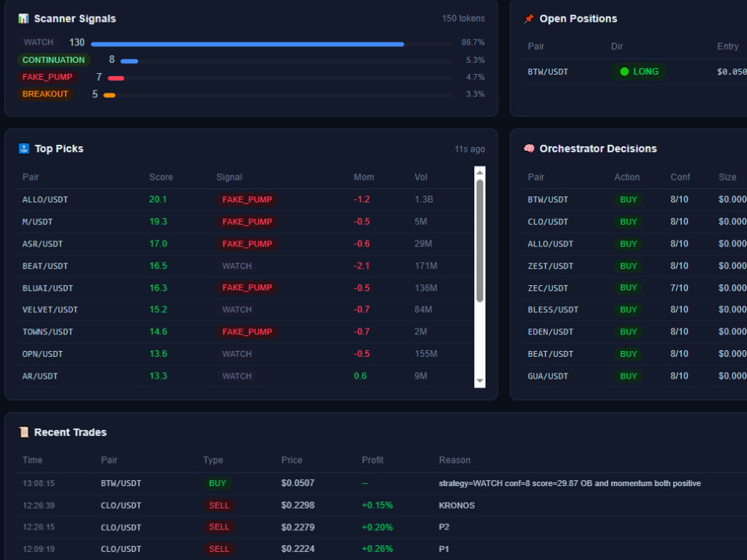
Task: Select ZEST/USDT in Orchestrator Decisions
Action: tap(551, 267)
